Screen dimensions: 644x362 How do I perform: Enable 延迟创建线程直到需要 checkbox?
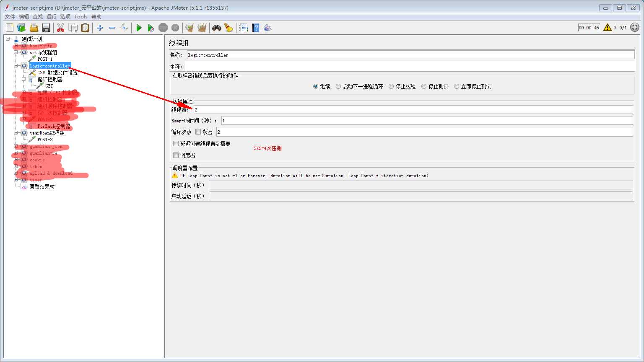[x=176, y=144]
